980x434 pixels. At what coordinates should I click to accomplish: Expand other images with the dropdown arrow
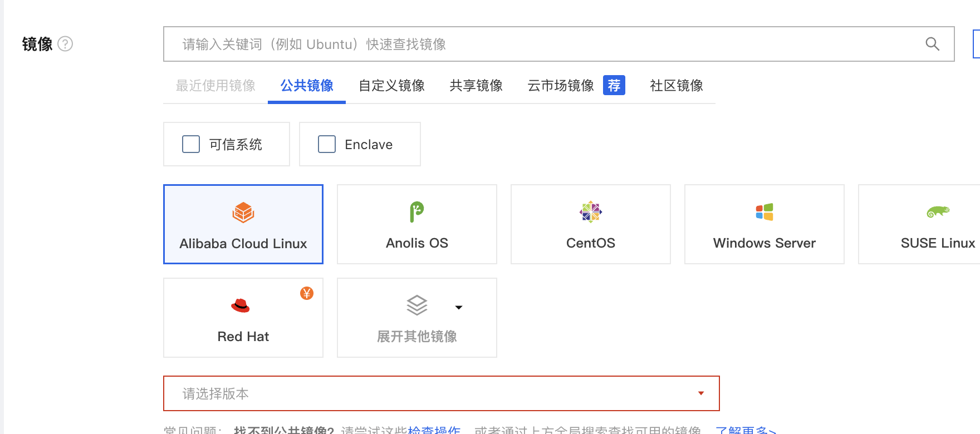coord(459,307)
